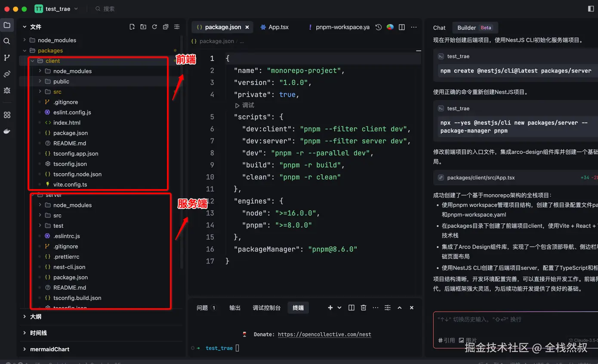
Task: Close the package.json tab
Action: pyautogui.click(x=247, y=27)
